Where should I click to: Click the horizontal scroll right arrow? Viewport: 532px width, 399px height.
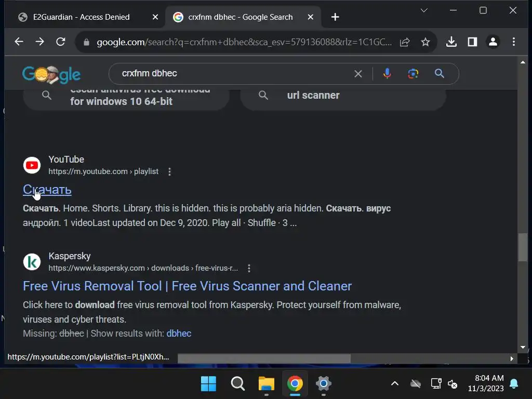coord(512,358)
